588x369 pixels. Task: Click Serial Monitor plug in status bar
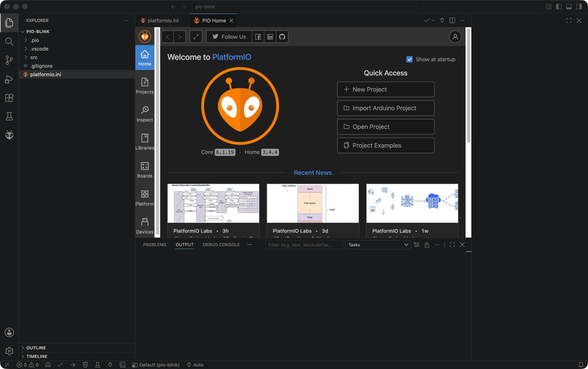pyautogui.click(x=110, y=365)
